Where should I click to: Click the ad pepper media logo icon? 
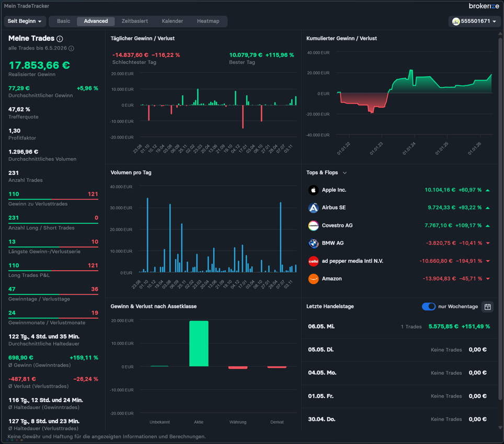click(x=313, y=261)
